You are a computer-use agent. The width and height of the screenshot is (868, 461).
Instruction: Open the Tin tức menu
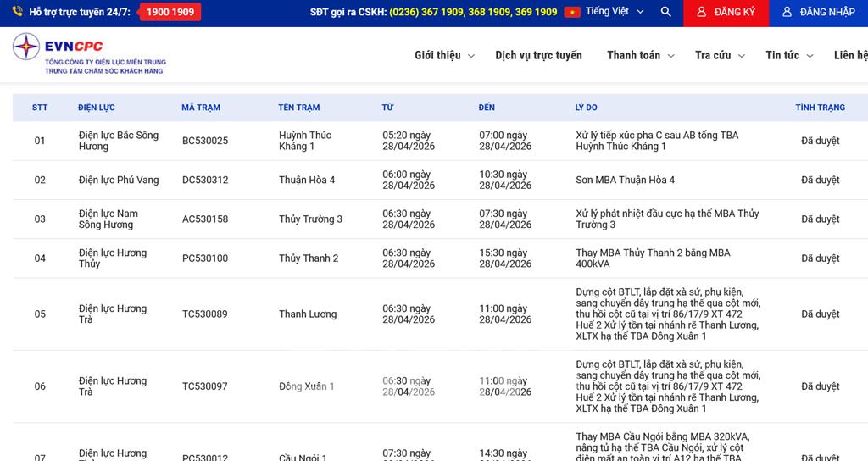[788, 55]
